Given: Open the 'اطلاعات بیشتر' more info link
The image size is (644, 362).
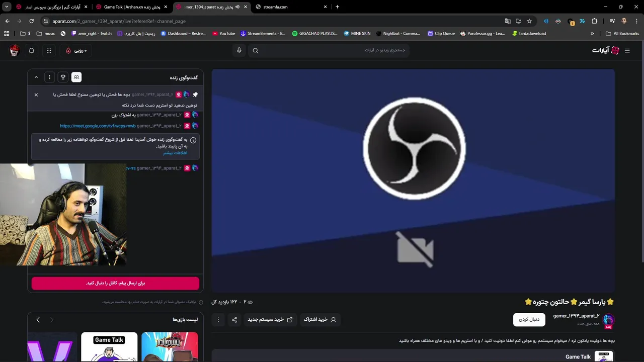Looking at the screenshot, I should click(x=175, y=153).
